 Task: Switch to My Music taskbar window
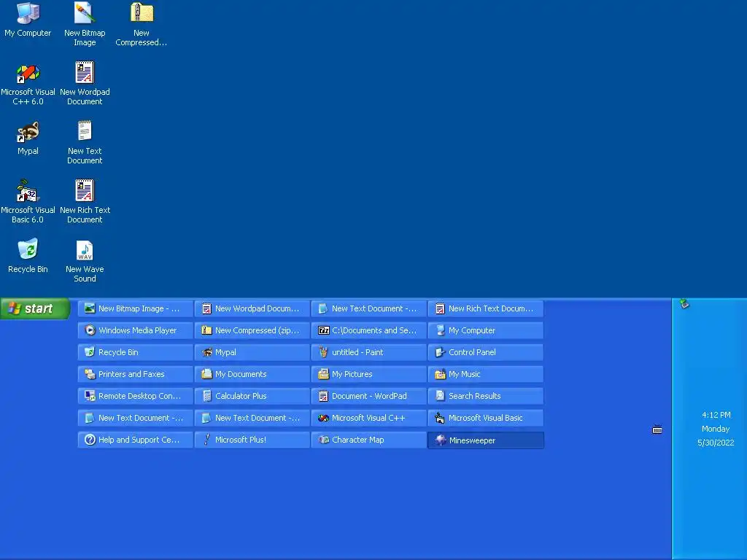[x=486, y=374]
